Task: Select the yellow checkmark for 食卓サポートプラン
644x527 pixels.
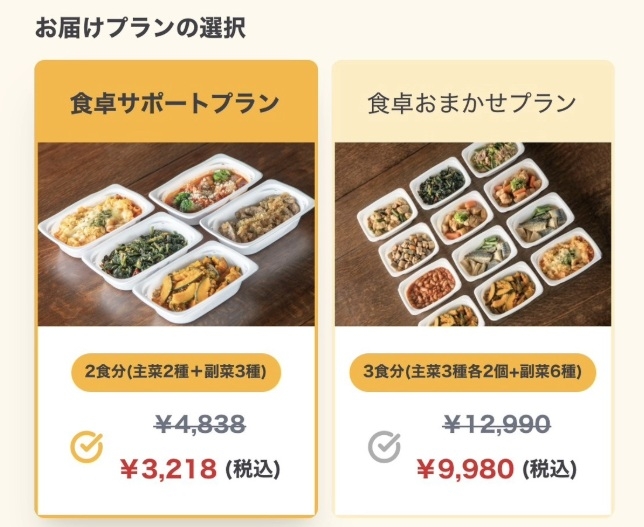Action: coord(86,446)
